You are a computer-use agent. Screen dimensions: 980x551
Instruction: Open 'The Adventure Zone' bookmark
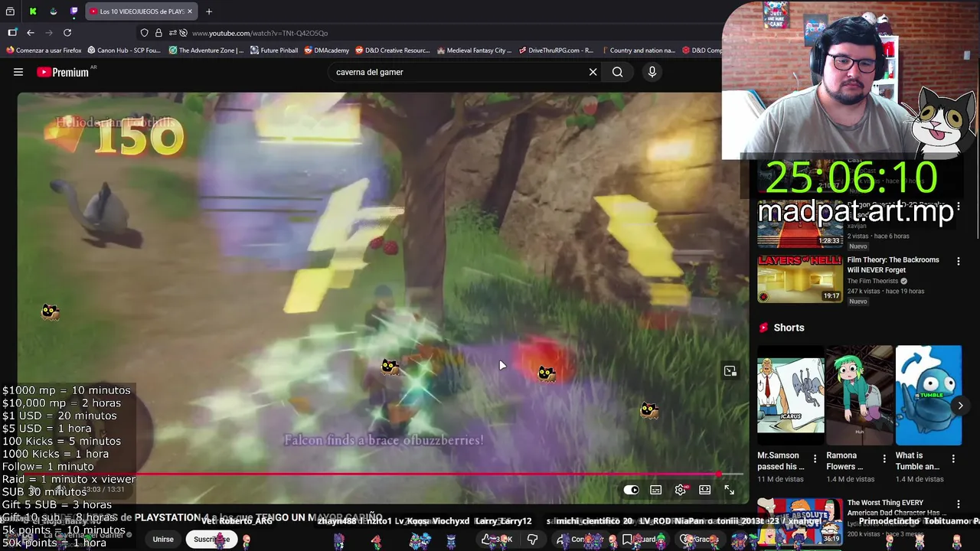pyautogui.click(x=206, y=51)
